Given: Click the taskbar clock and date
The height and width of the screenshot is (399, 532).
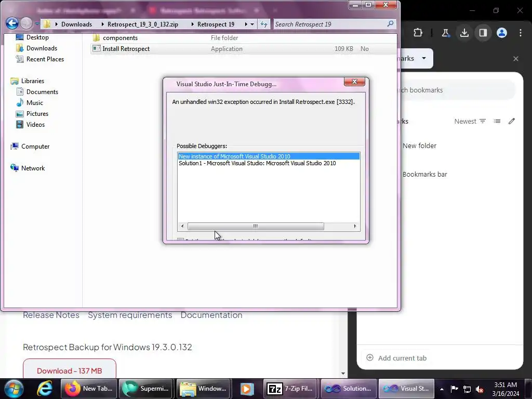Looking at the screenshot, I should coord(506,389).
